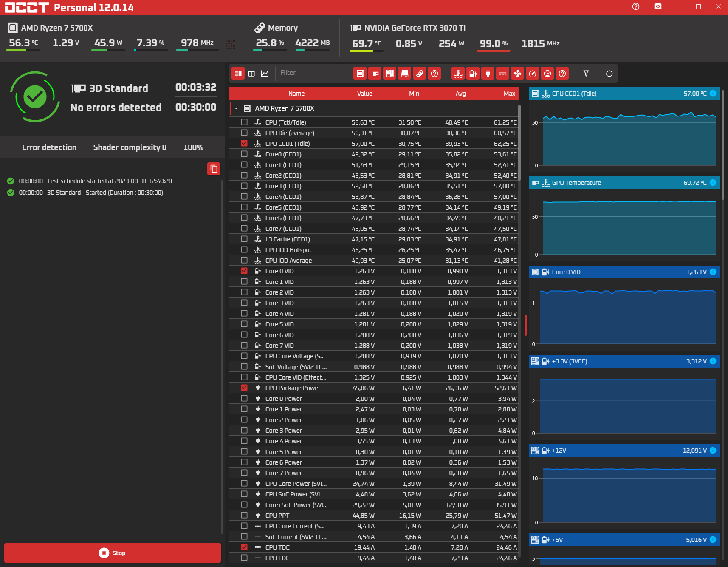Open help from the title bar question icon
Viewport: 728px width, 567px height.
[x=636, y=6]
